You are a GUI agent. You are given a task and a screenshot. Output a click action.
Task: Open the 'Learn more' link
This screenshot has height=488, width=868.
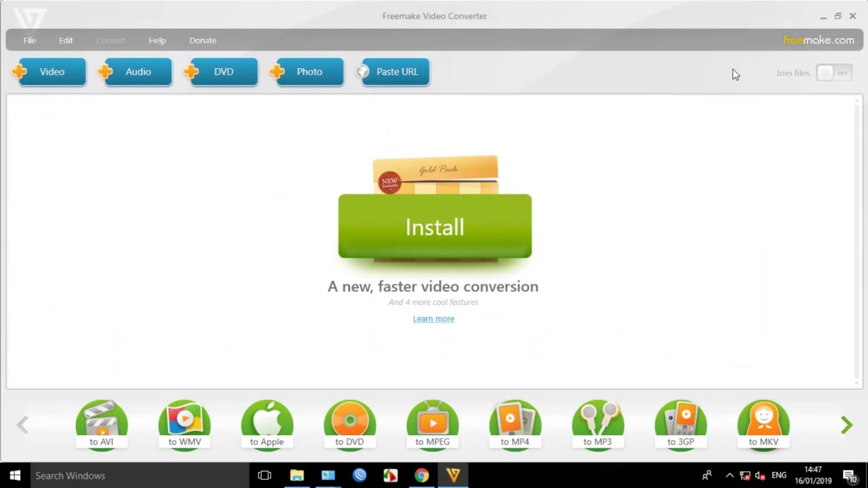click(x=433, y=319)
